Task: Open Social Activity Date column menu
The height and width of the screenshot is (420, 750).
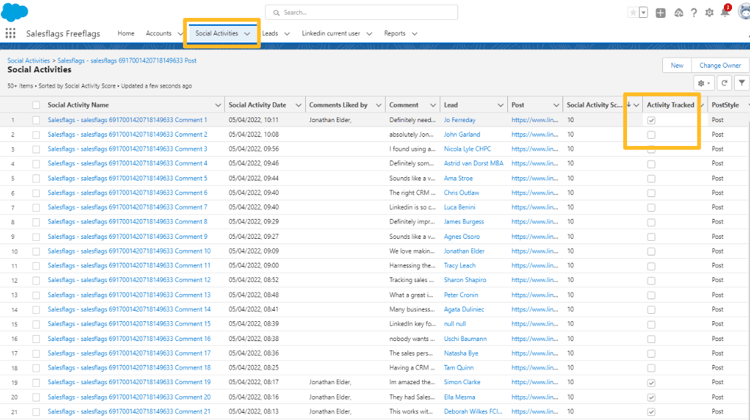Action: click(x=298, y=105)
